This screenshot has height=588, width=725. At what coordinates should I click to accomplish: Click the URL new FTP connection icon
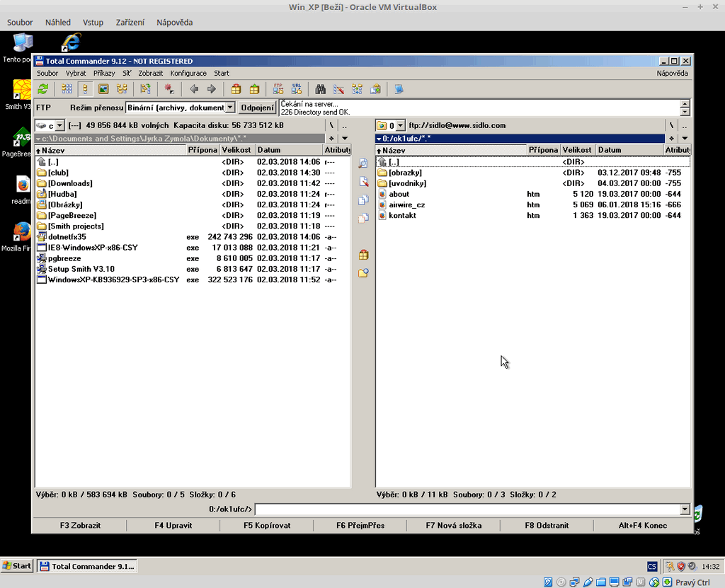click(x=297, y=89)
